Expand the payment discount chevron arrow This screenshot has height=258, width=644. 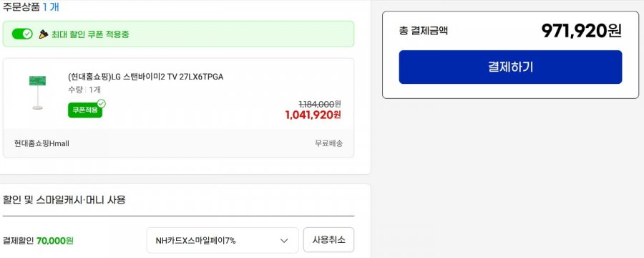click(x=284, y=241)
